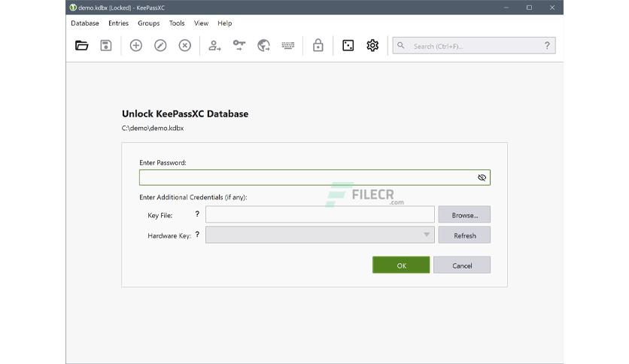Click the Auto-Type keyboard icon
The height and width of the screenshot is (364, 629).
click(288, 45)
